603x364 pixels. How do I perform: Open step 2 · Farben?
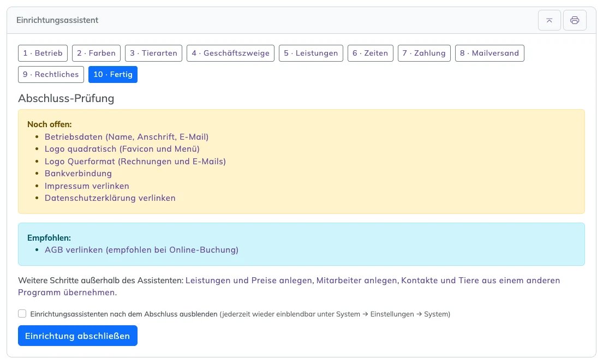point(96,53)
